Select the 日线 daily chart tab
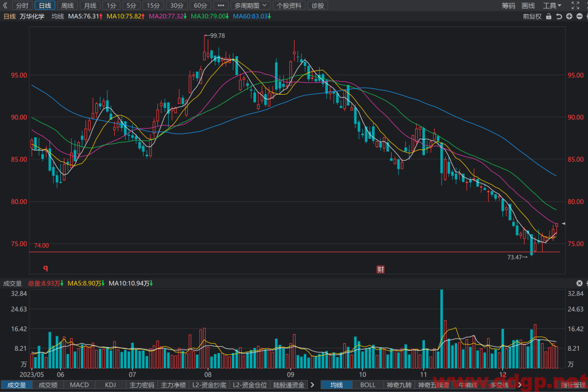 (x=45, y=6)
